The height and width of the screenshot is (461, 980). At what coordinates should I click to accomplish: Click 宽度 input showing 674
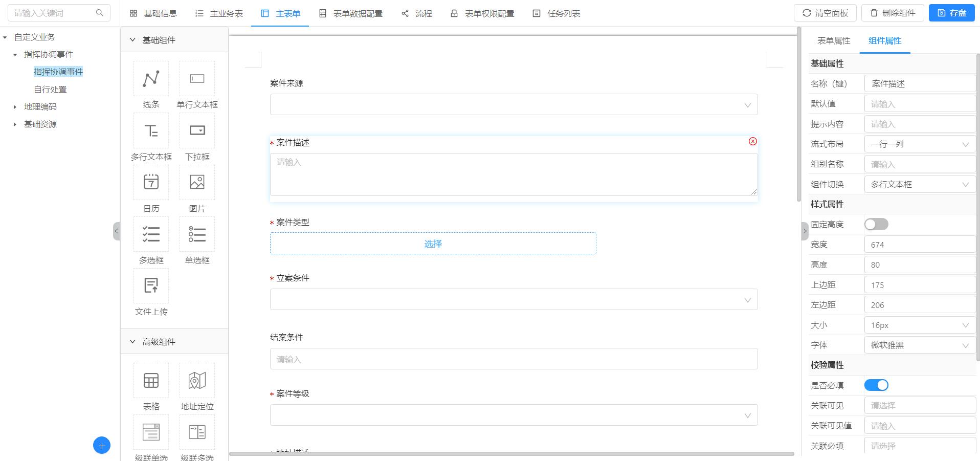tap(920, 245)
